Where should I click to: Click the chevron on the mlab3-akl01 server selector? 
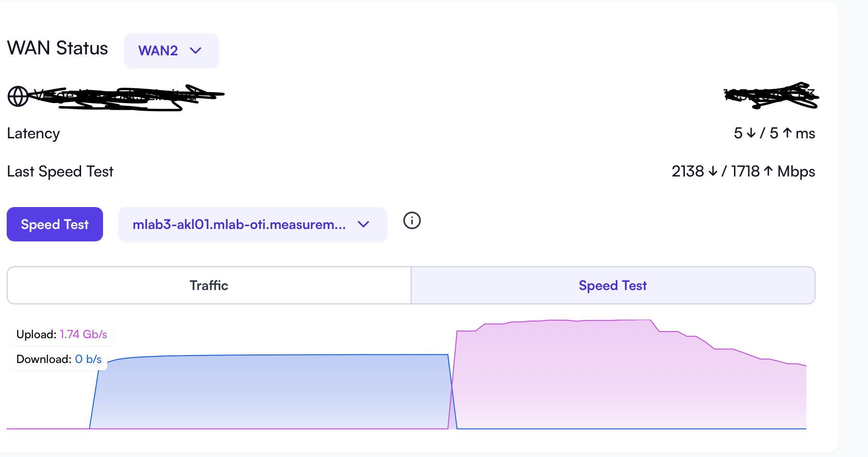pyautogui.click(x=363, y=224)
